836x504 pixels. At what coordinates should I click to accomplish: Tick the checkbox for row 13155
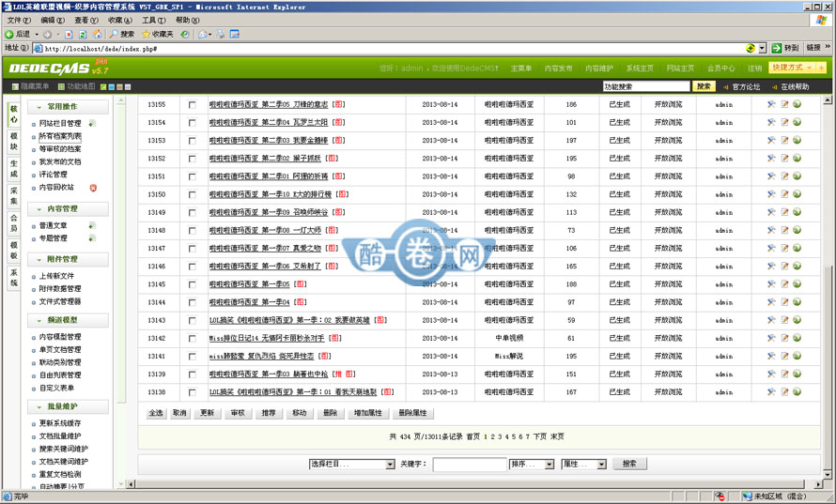(x=192, y=105)
